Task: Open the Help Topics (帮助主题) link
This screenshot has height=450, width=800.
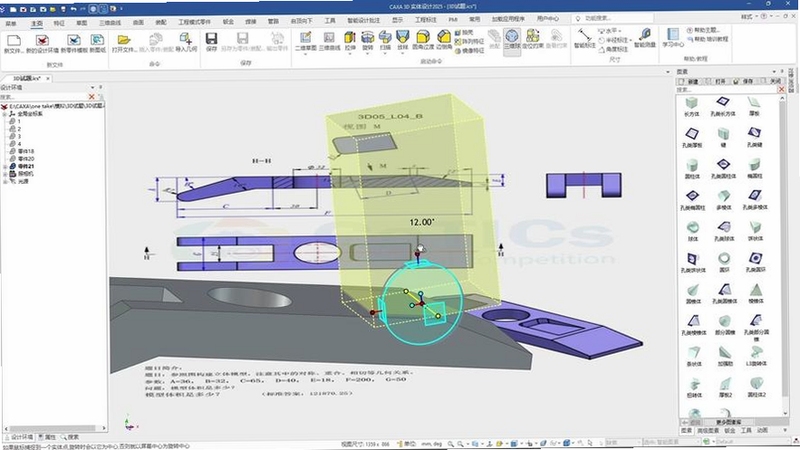Action: (703, 31)
